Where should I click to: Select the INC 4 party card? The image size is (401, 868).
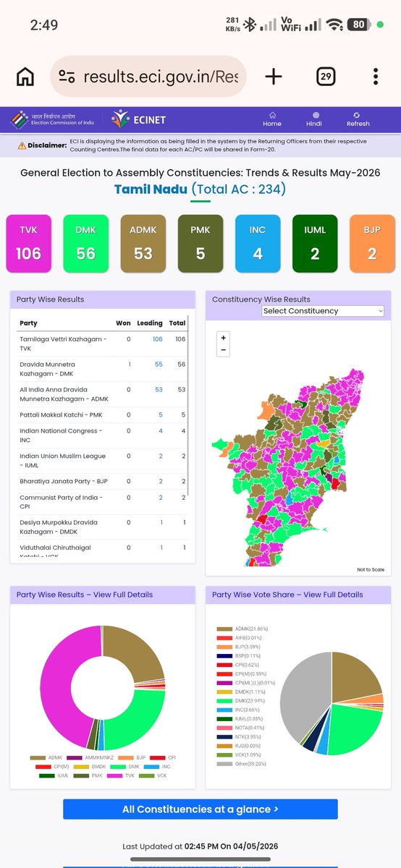(258, 243)
